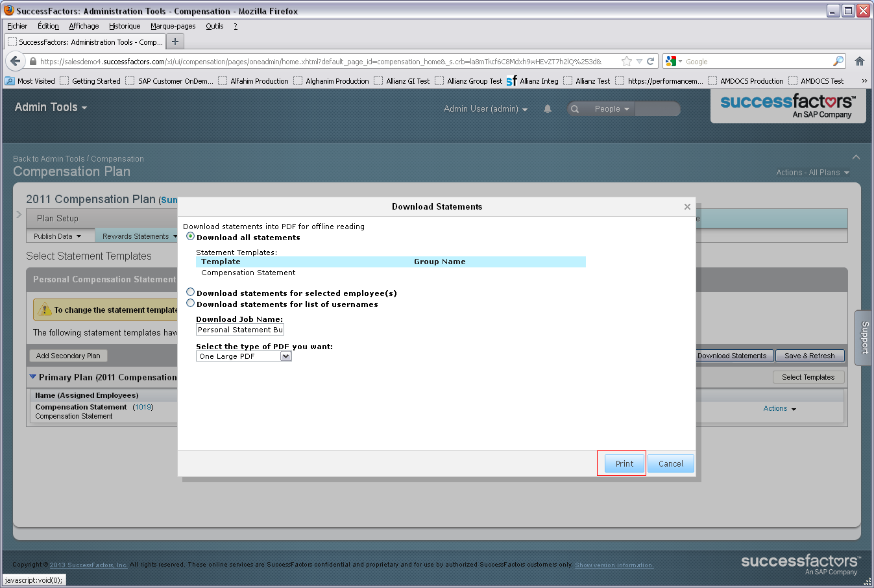Open the Fichier menu
874x588 pixels.
click(x=18, y=26)
